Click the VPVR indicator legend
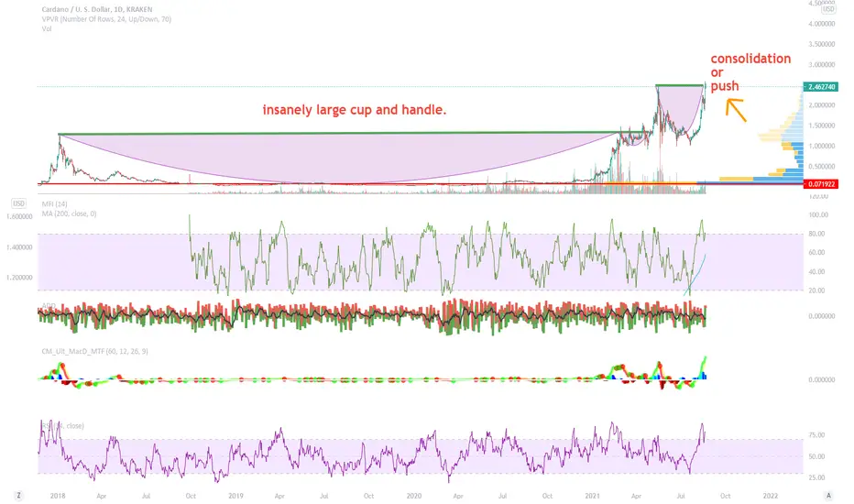This screenshot has height=504, width=854. (106, 19)
